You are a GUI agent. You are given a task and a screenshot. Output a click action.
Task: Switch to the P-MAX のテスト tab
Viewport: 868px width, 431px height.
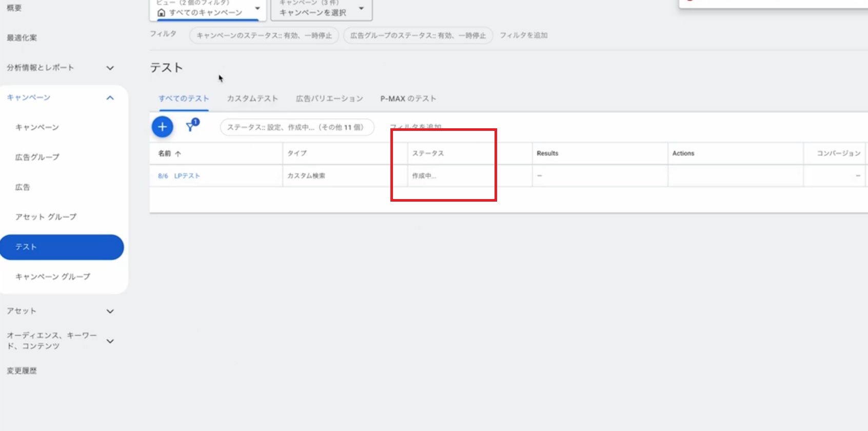408,99
